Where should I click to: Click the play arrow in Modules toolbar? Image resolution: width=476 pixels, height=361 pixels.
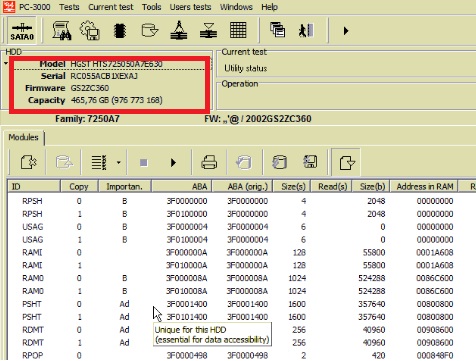(173, 163)
